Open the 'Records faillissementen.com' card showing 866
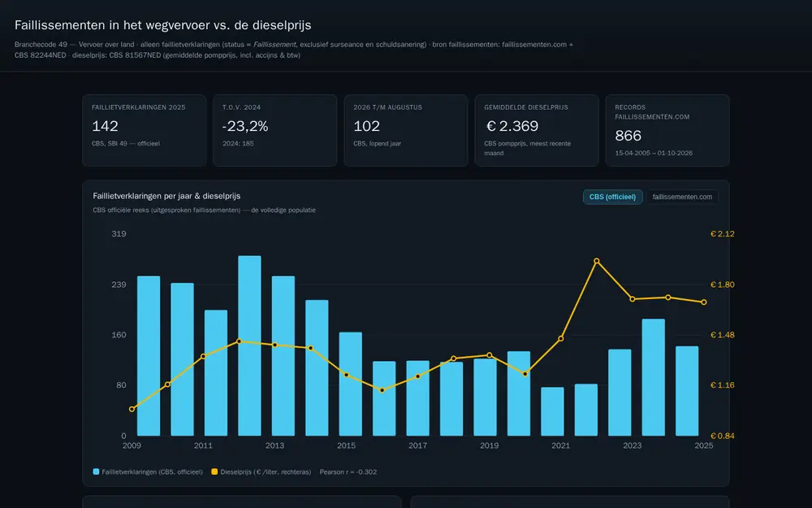This screenshot has width=812, height=508. pos(667,130)
